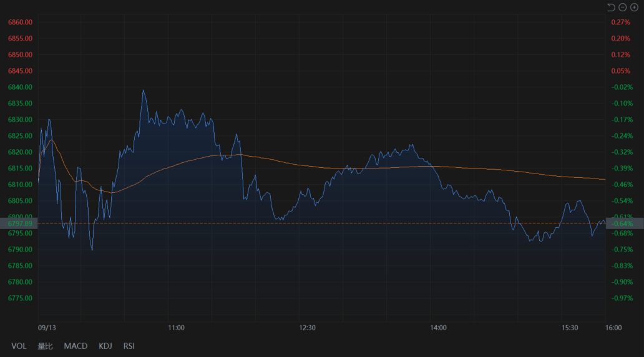644x357 pixels.
Task: Click the -0.64% current change tag
Action: [624, 223]
